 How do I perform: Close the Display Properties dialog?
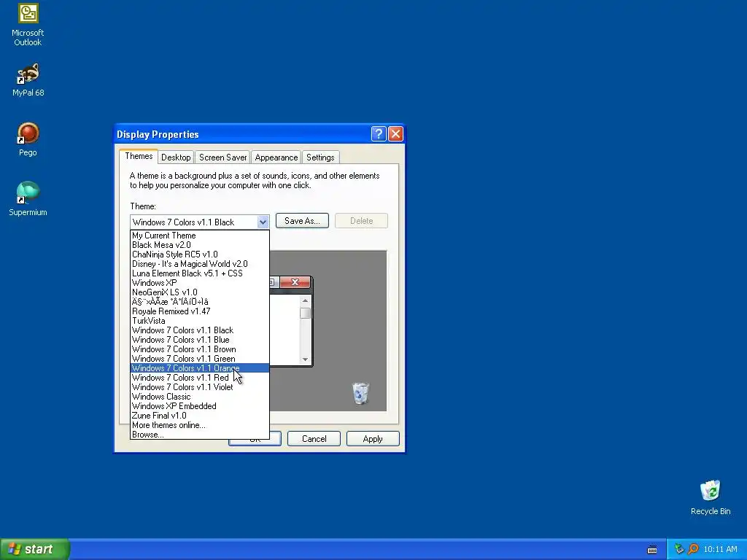tap(395, 134)
